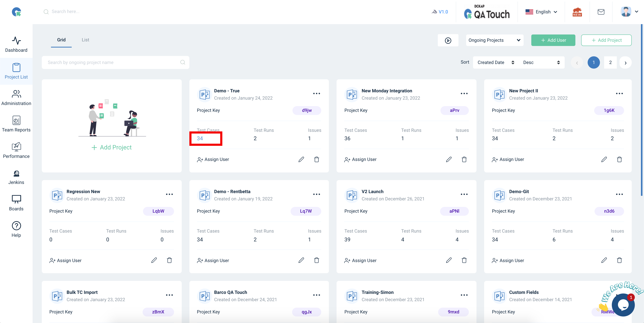
Task: Edit the New Monday Integration project
Action: coord(449,159)
